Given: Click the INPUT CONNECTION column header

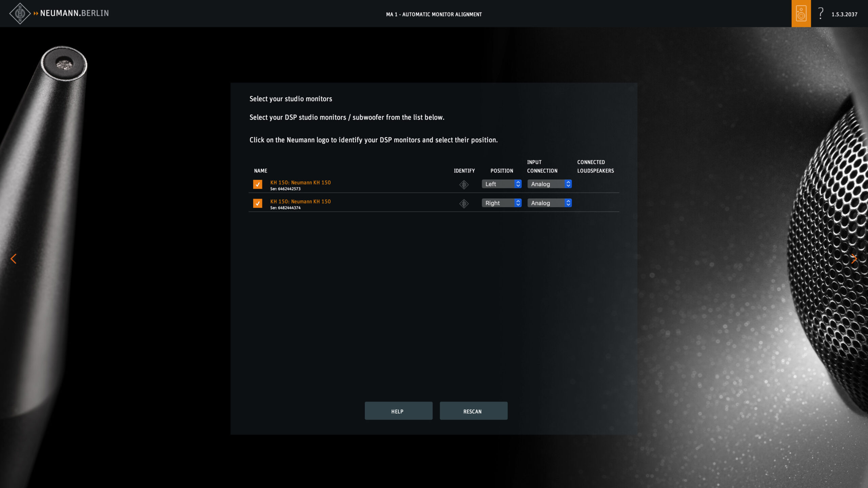Looking at the screenshot, I should (542, 166).
